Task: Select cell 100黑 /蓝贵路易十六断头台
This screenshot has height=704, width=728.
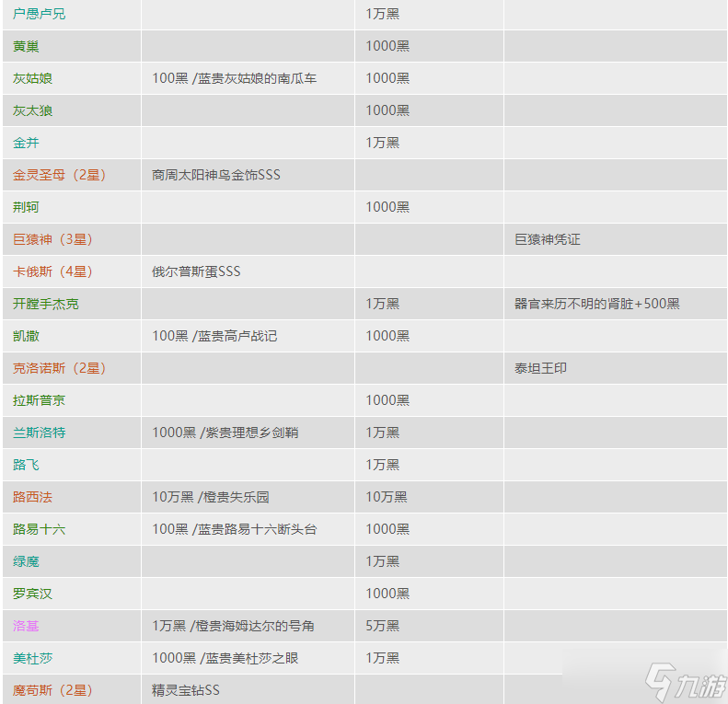Action: [x=235, y=529]
